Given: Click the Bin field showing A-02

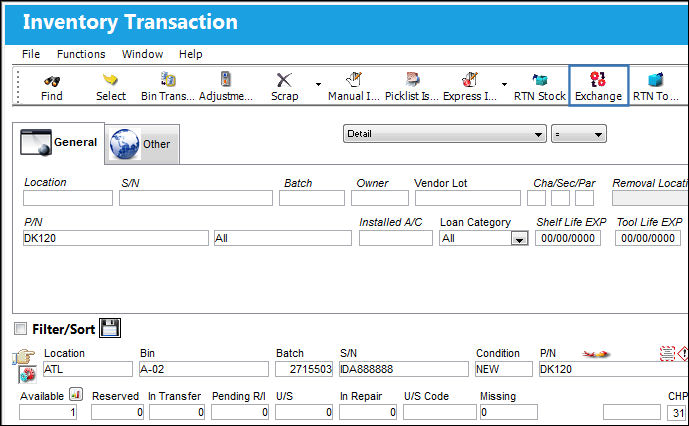Looking at the screenshot, I should click(204, 369).
